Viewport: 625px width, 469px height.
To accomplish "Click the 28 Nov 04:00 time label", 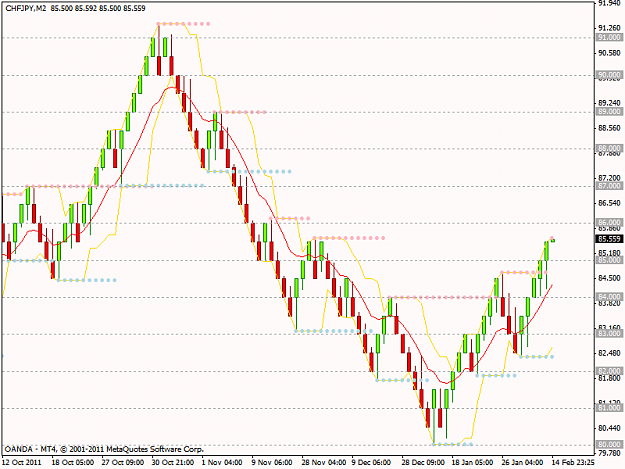I will [x=324, y=463].
